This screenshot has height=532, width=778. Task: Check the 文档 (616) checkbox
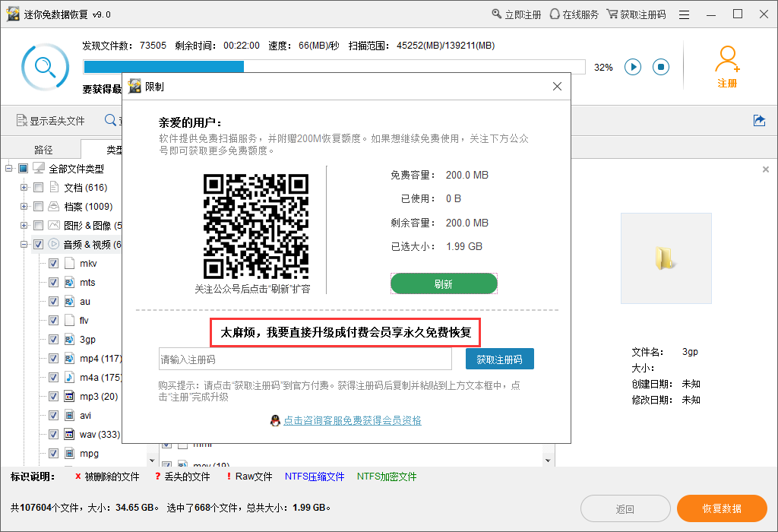click(x=38, y=187)
